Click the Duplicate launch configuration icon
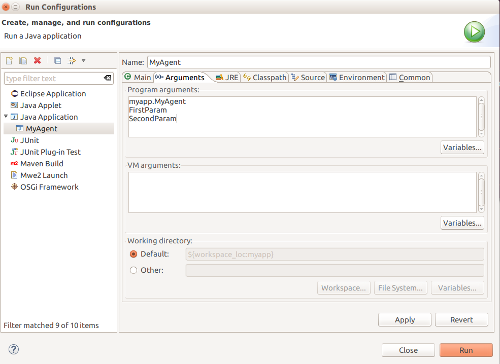Screen dimensions: 500x364 point(23,61)
